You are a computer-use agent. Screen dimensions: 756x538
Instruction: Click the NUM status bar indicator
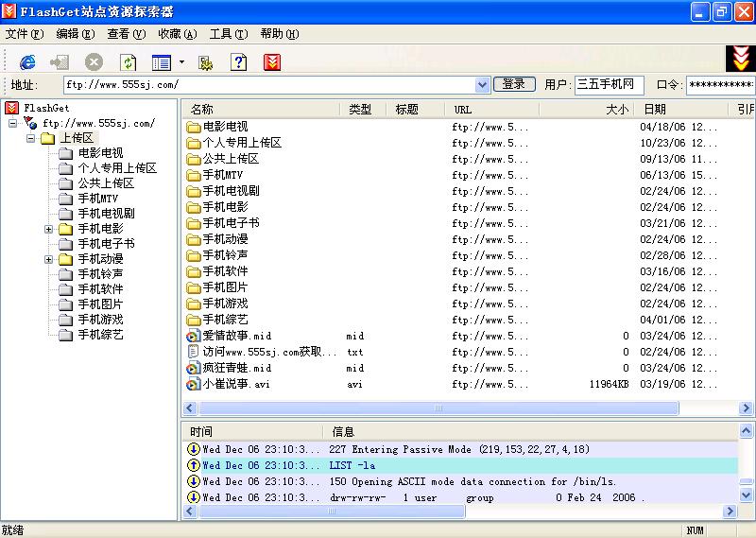pos(695,530)
